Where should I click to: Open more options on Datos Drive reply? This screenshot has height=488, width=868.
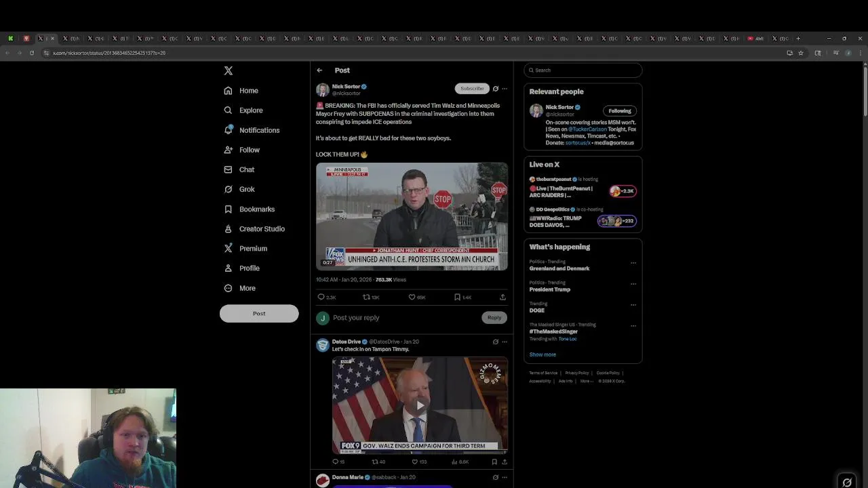click(505, 342)
